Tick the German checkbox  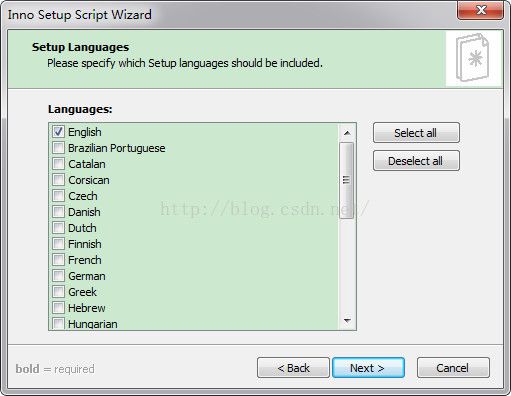[x=58, y=276]
